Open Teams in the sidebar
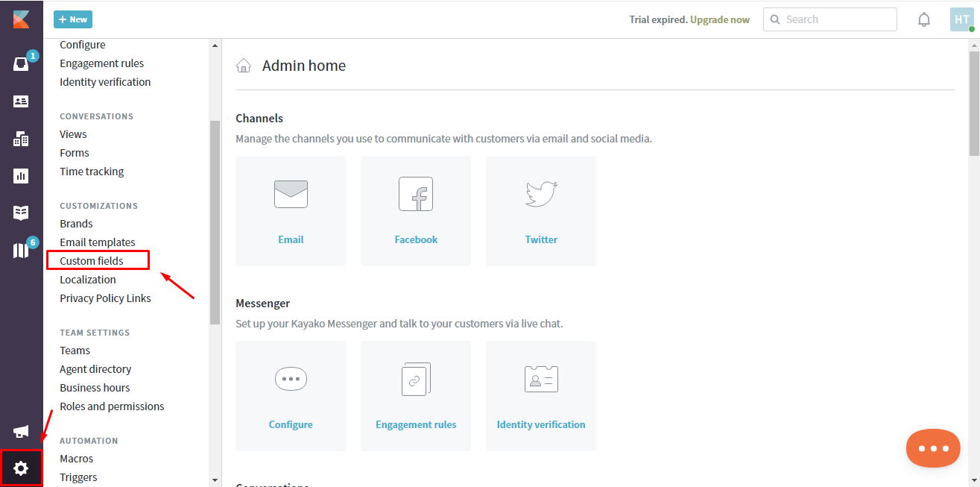The height and width of the screenshot is (487, 980). (x=75, y=351)
